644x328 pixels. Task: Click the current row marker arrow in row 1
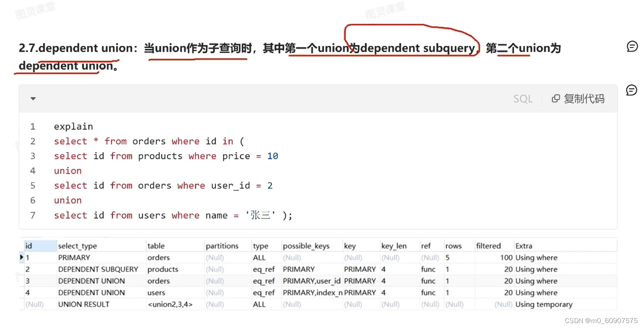click(22, 257)
